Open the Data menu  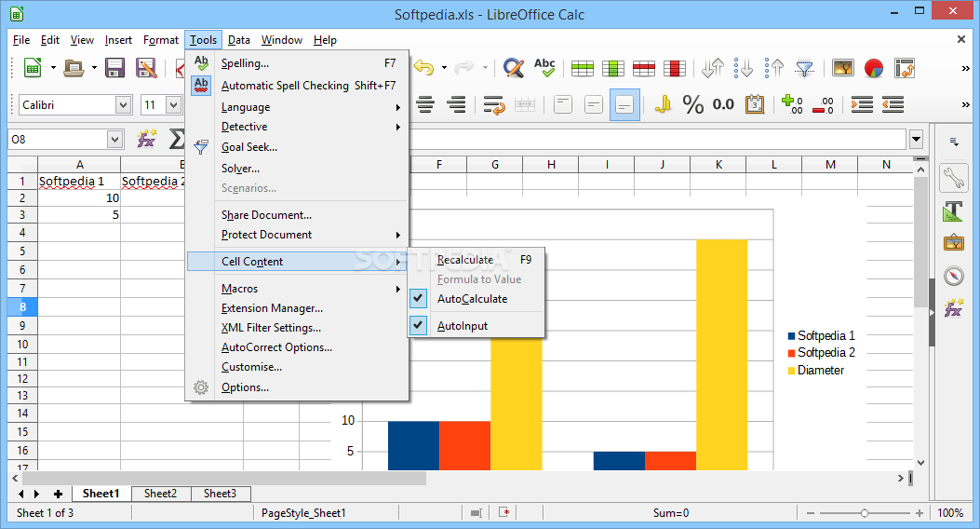(x=239, y=40)
